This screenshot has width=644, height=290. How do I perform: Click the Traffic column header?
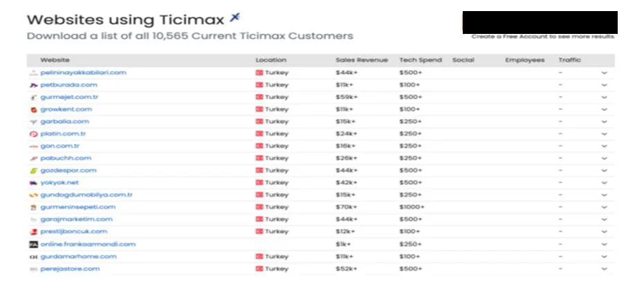[x=570, y=60]
